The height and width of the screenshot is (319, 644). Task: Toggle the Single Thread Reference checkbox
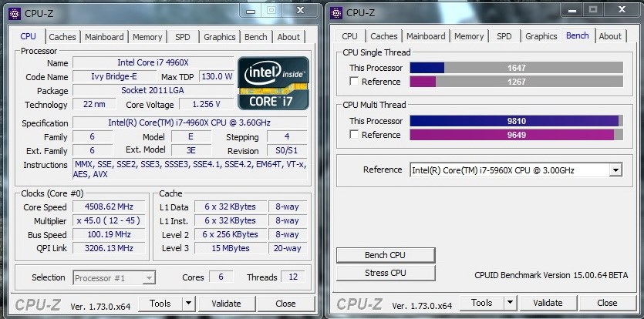[354, 81]
